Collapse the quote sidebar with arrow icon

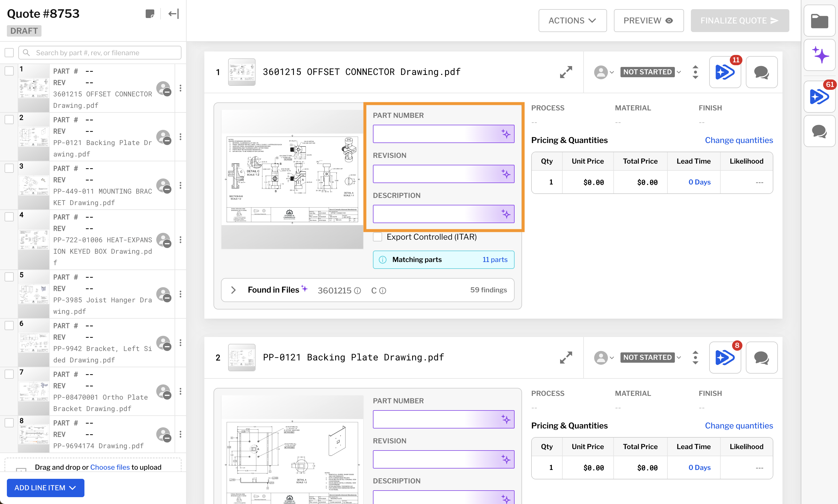pos(174,14)
